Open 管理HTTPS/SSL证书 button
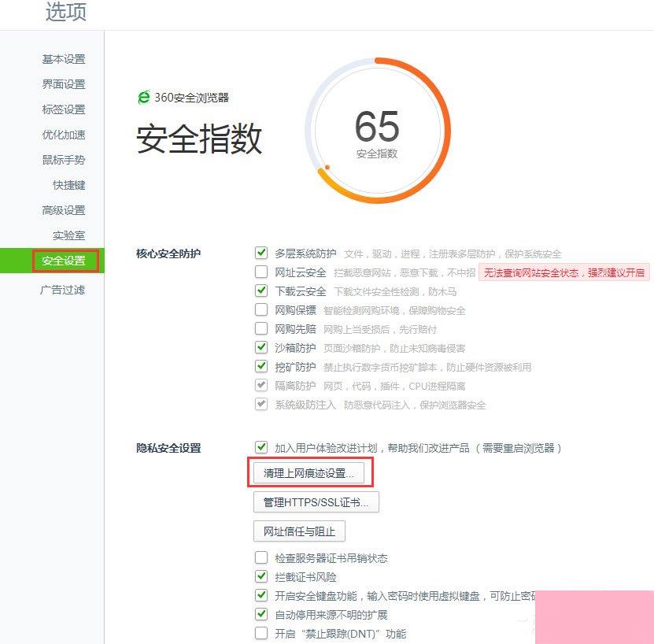 point(316,502)
